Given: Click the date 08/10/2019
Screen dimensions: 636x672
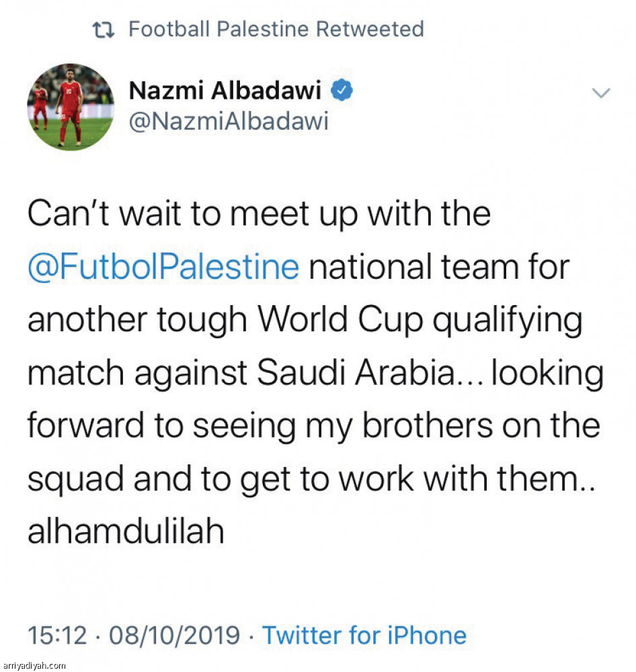Looking at the screenshot, I should pyautogui.click(x=173, y=635).
